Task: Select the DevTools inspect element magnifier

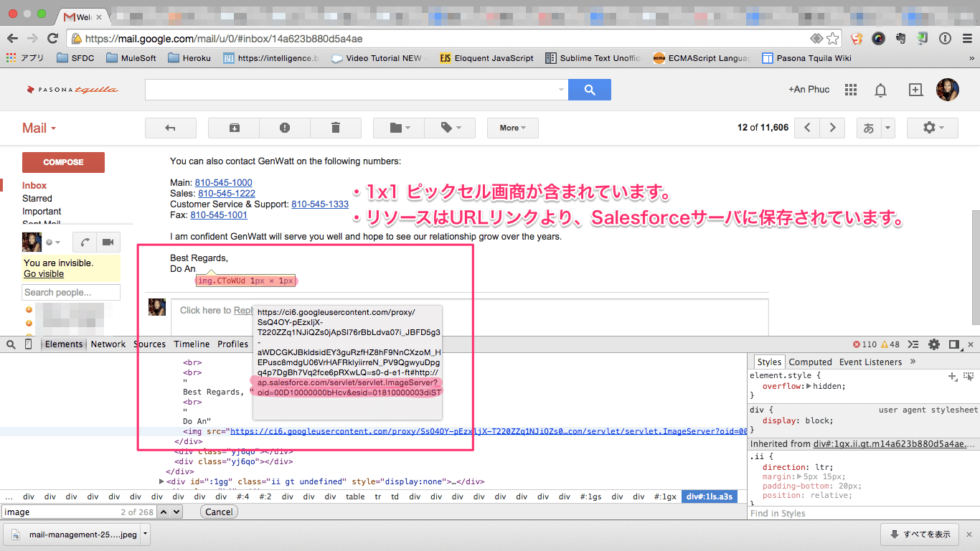Action: (x=11, y=344)
